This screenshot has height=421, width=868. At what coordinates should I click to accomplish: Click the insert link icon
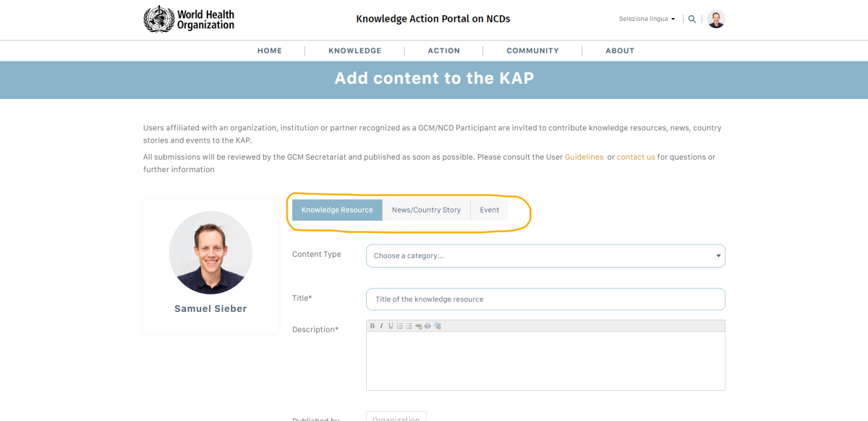pyautogui.click(x=419, y=326)
